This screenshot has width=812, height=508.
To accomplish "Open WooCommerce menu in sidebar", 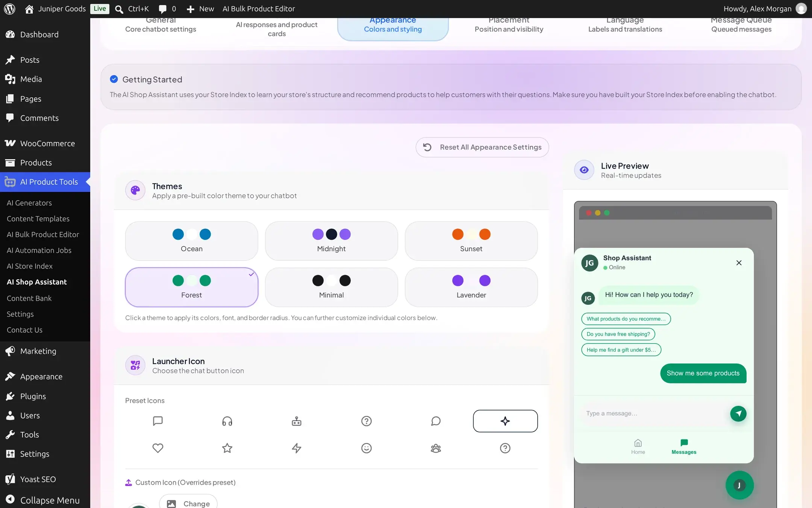I will pos(45,143).
